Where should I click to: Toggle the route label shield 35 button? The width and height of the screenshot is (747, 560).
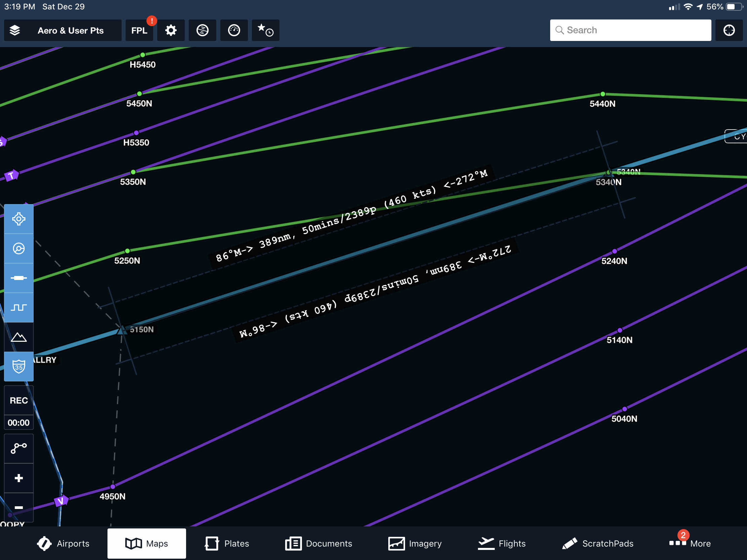[18, 366]
